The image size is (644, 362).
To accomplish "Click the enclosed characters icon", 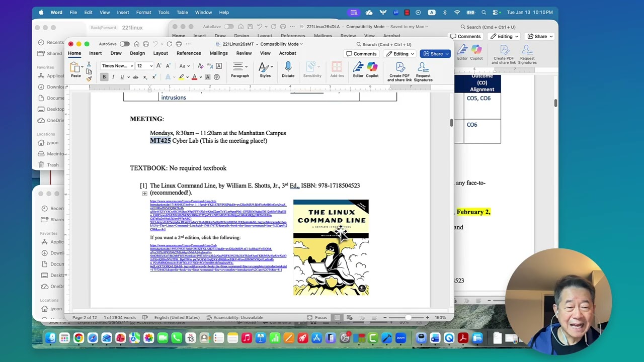I will pyautogui.click(x=217, y=77).
